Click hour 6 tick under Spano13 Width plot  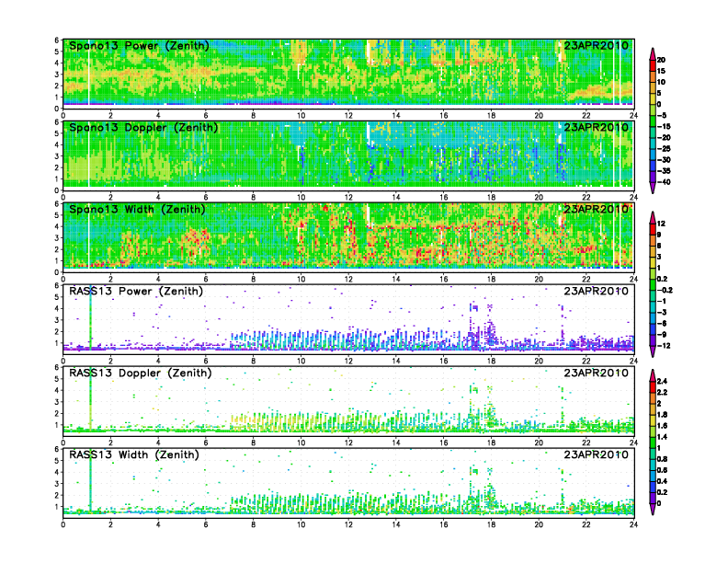point(206,279)
